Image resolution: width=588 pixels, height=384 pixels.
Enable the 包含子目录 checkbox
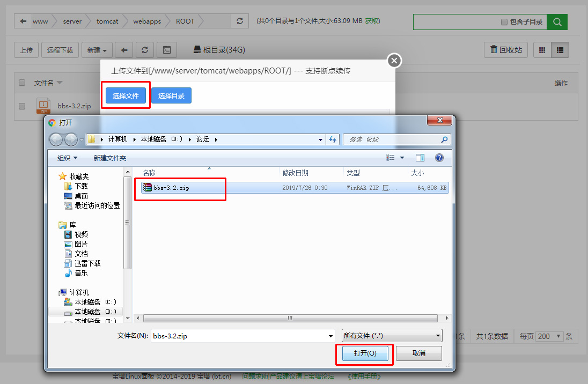point(504,22)
